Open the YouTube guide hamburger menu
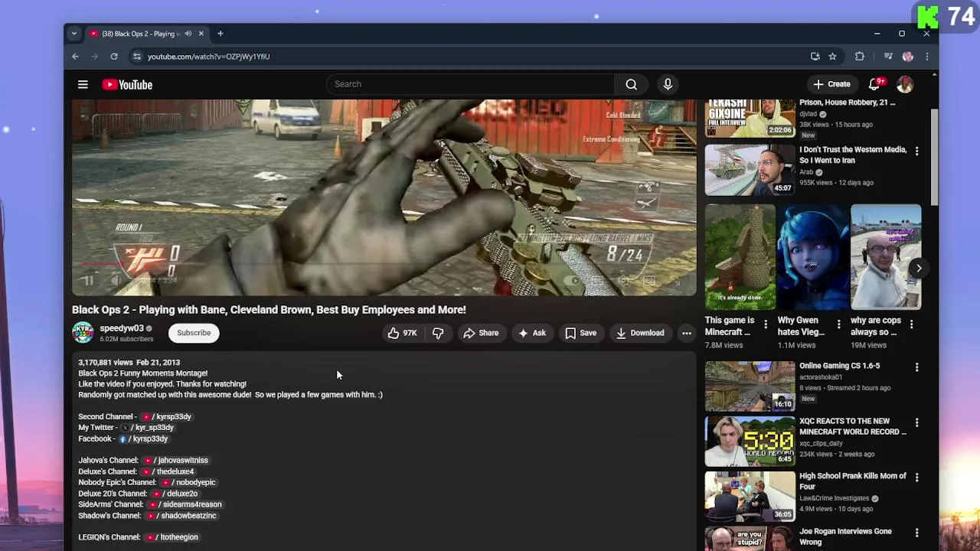Image resolution: width=980 pixels, height=551 pixels. point(83,84)
